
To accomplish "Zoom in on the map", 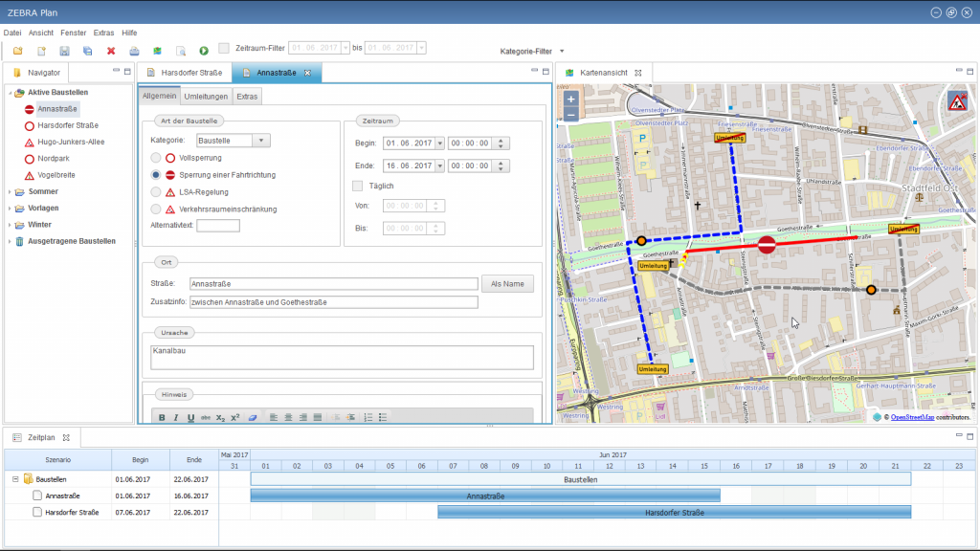I will tap(571, 99).
